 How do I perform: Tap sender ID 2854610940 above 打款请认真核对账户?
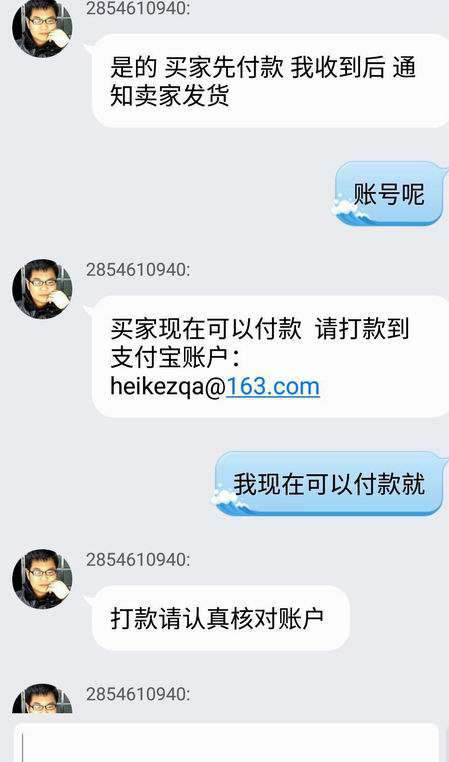(138, 560)
